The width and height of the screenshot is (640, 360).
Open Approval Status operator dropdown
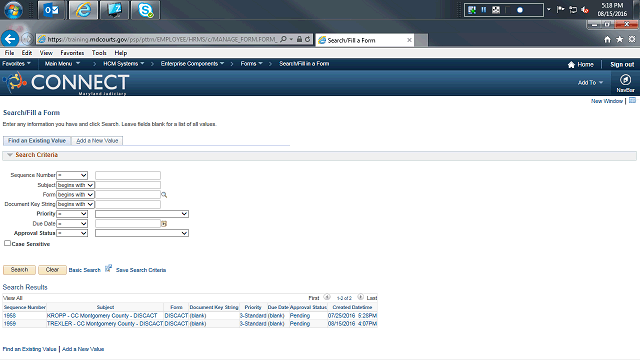(x=72, y=233)
